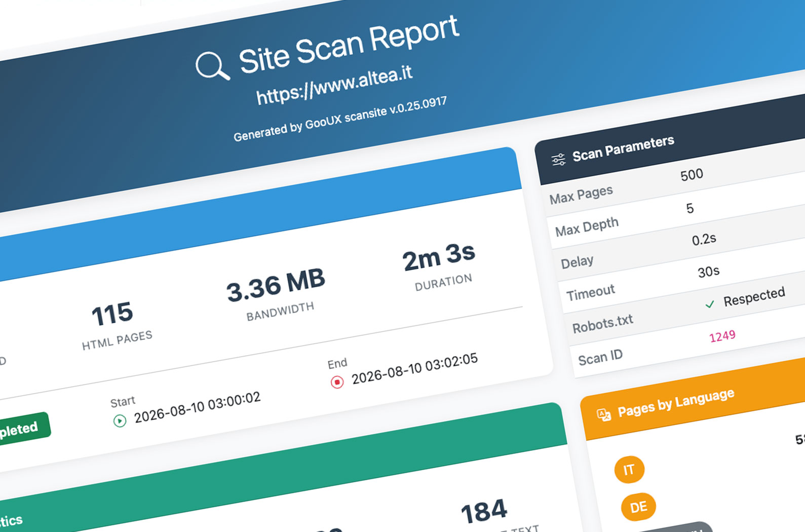The width and height of the screenshot is (805, 532).
Task: Click the BANDWIDTH caption
Action: (x=280, y=312)
